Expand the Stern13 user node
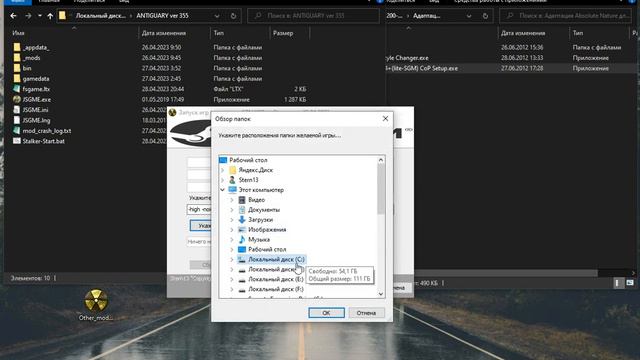 click(223, 180)
